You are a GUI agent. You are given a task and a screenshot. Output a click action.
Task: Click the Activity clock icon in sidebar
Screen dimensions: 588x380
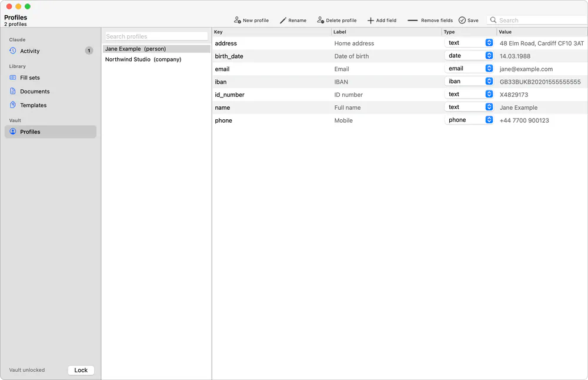click(x=13, y=51)
